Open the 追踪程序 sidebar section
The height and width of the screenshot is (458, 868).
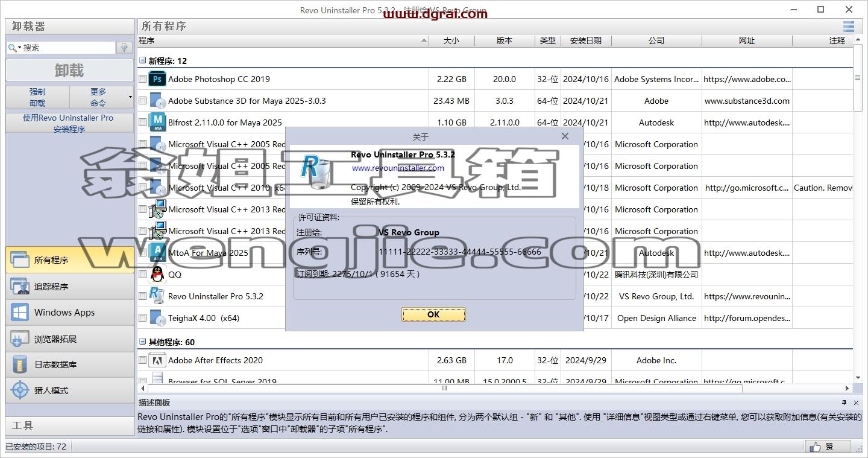[70, 287]
